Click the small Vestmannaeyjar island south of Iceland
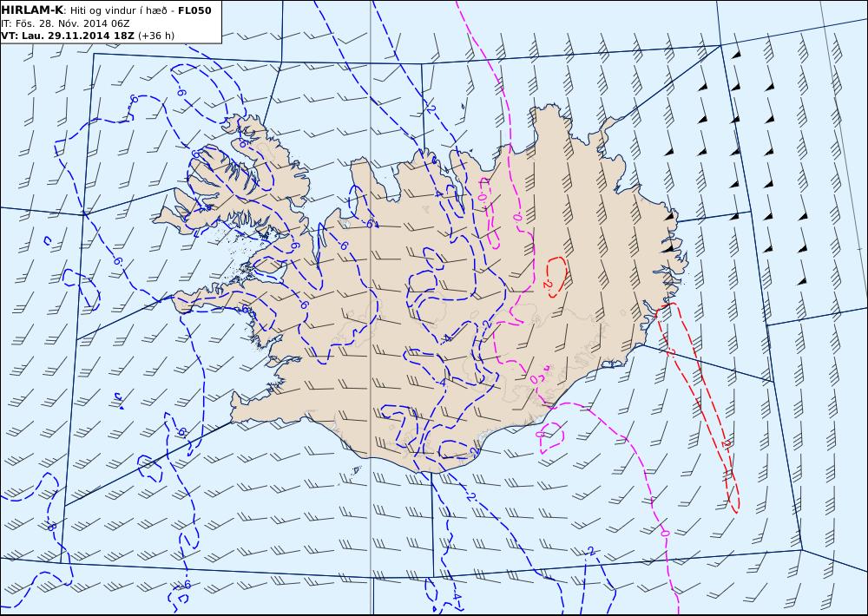 coord(356,470)
